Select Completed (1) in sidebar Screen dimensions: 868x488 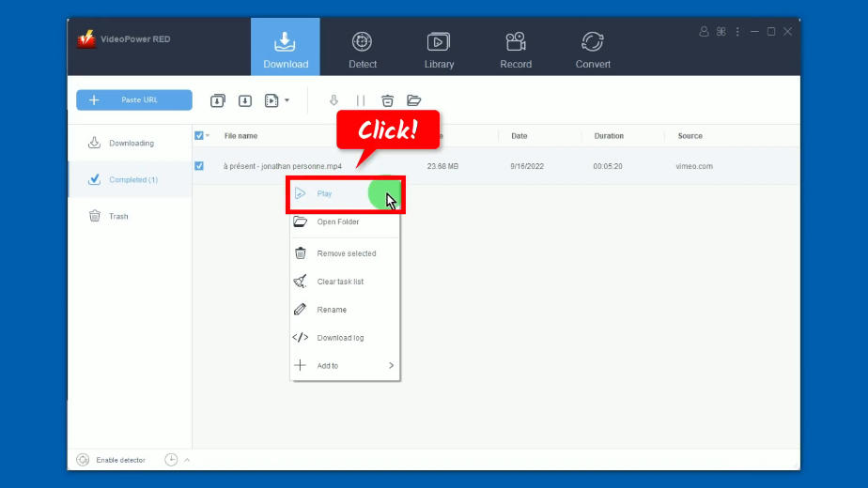[130, 179]
